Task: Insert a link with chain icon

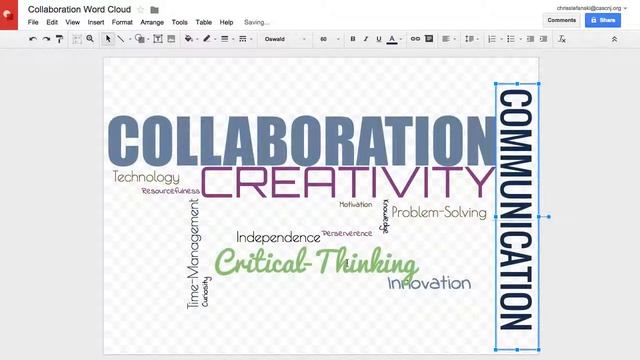Action: [x=415, y=39]
